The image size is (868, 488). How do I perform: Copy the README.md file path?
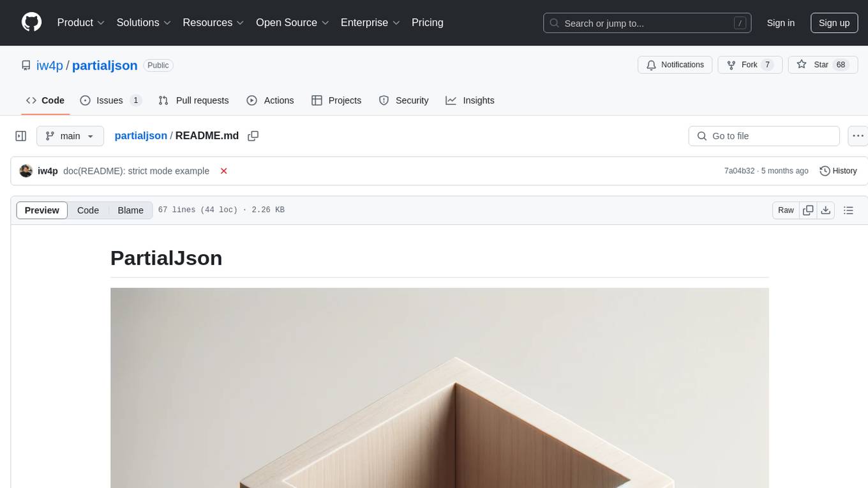253,136
